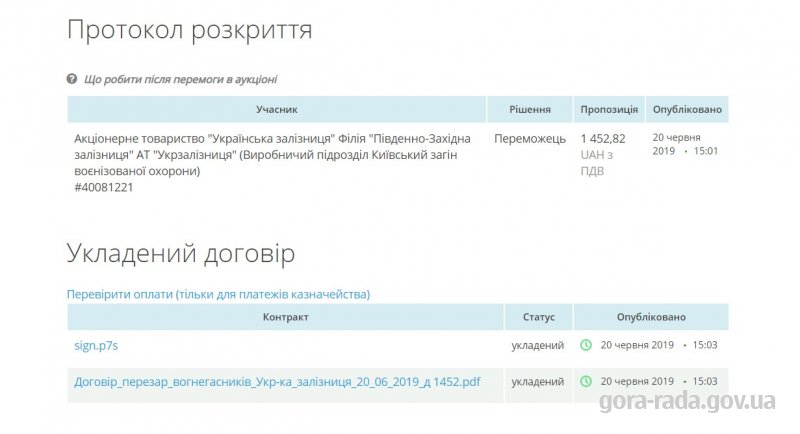
Task: Open Договір_перезар_вогнегасників pdf document
Action: point(278,381)
